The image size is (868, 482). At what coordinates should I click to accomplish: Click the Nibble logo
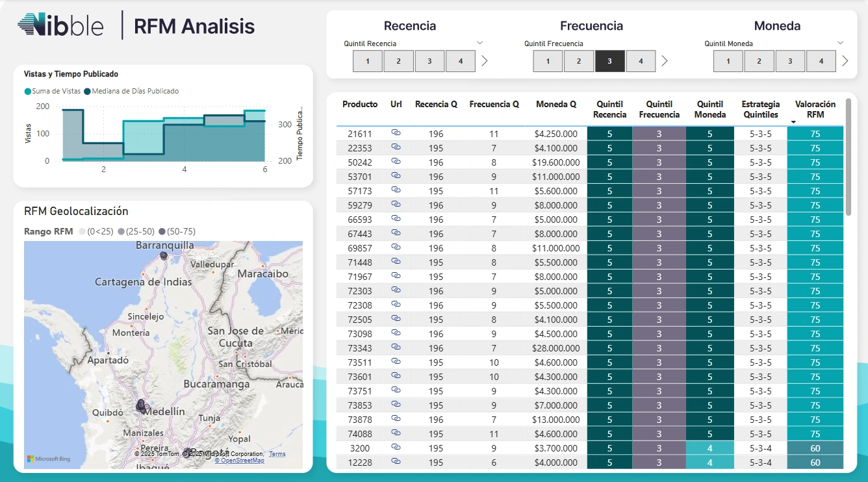coord(61,25)
